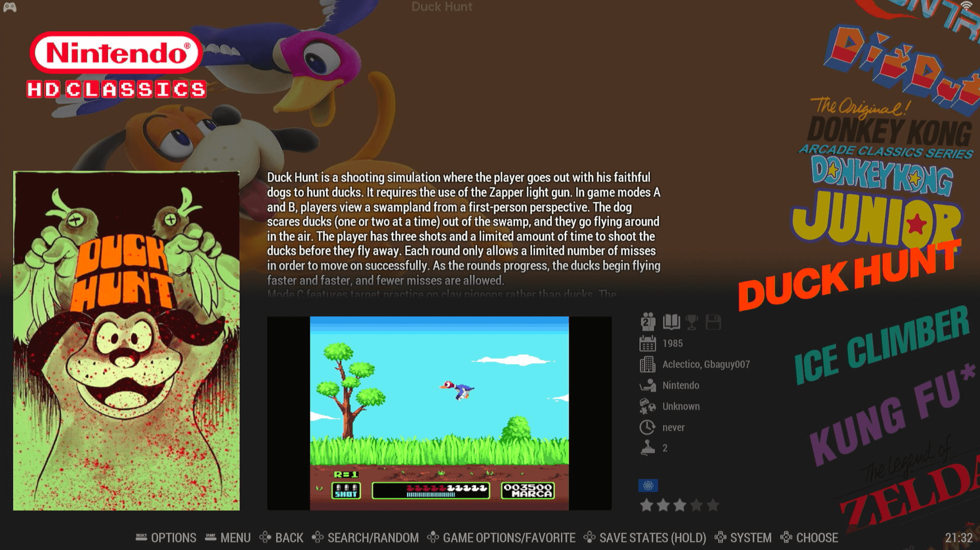The height and width of the screenshot is (550, 980).
Task: Click publisher text Nintendo
Action: pyautogui.click(x=681, y=385)
